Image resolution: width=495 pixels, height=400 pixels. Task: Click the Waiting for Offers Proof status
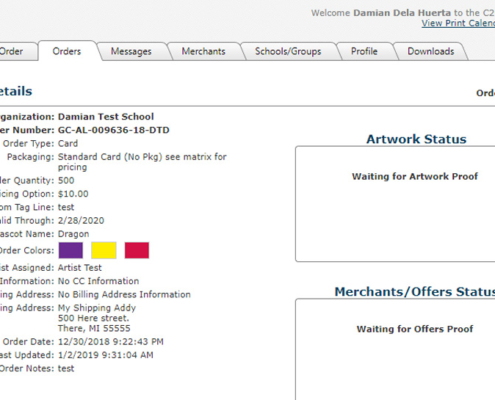click(415, 329)
